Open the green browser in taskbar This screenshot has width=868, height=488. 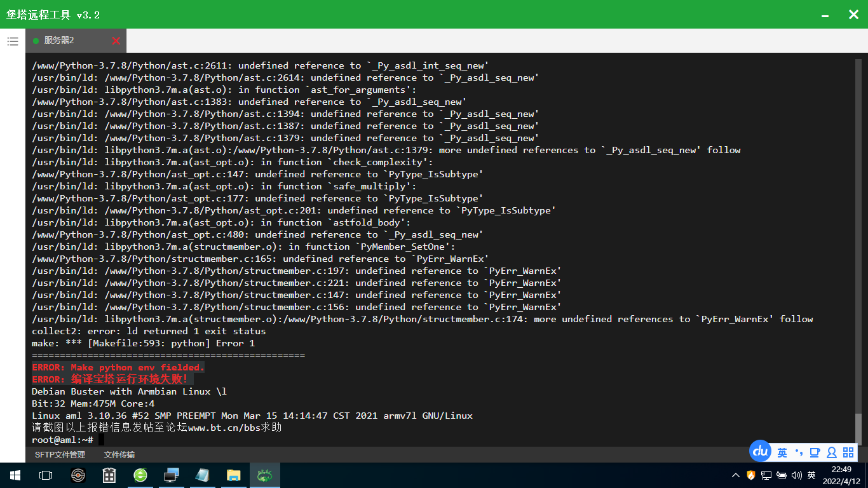(140, 475)
